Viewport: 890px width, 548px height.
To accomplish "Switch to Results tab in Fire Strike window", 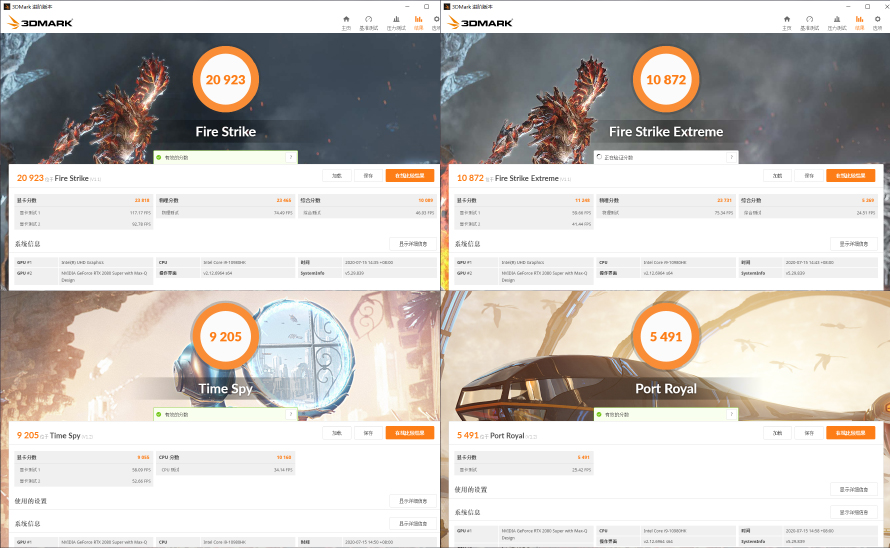I will pyautogui.click(x=419, y=21).
